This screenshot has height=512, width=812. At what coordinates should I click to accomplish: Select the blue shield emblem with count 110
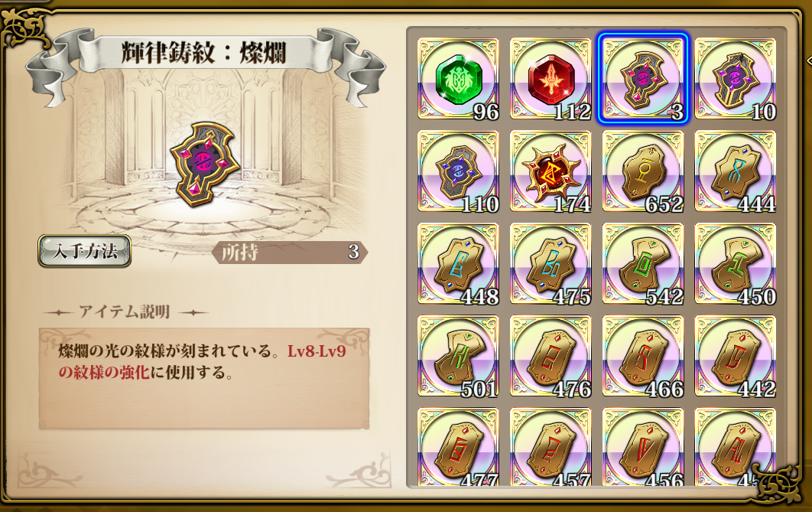pyautogui.click(x=458, y=171)
